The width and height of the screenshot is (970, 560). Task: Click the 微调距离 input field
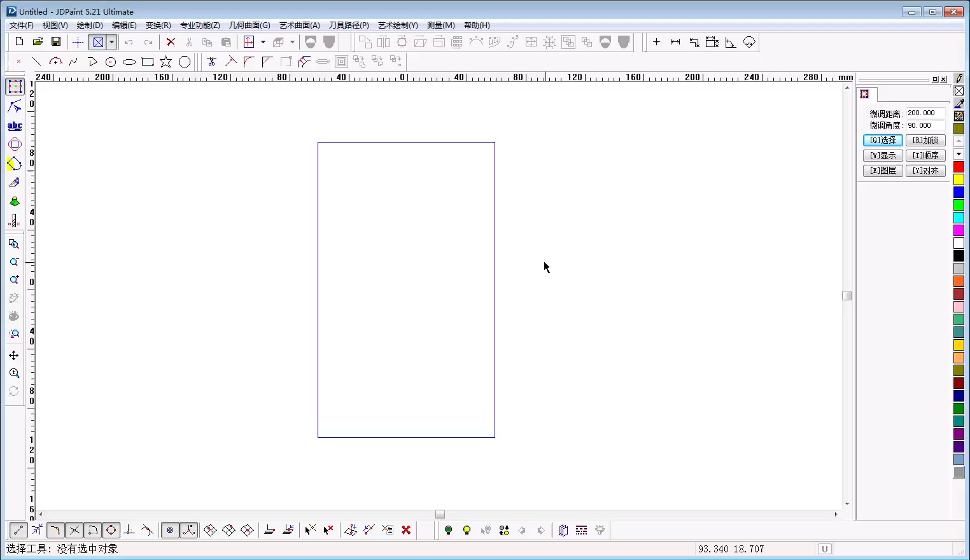[x=925, y=113]
